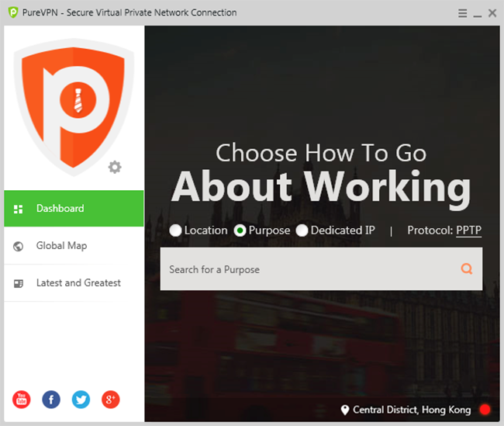Click the red connection status indicator
Screen dimensions: 504x426
(485, 410)
